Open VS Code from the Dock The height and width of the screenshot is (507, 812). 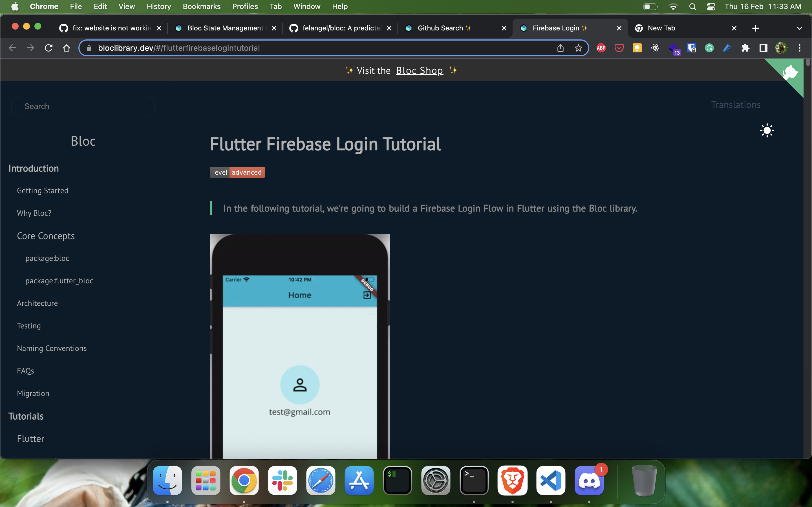pos(551,481)
